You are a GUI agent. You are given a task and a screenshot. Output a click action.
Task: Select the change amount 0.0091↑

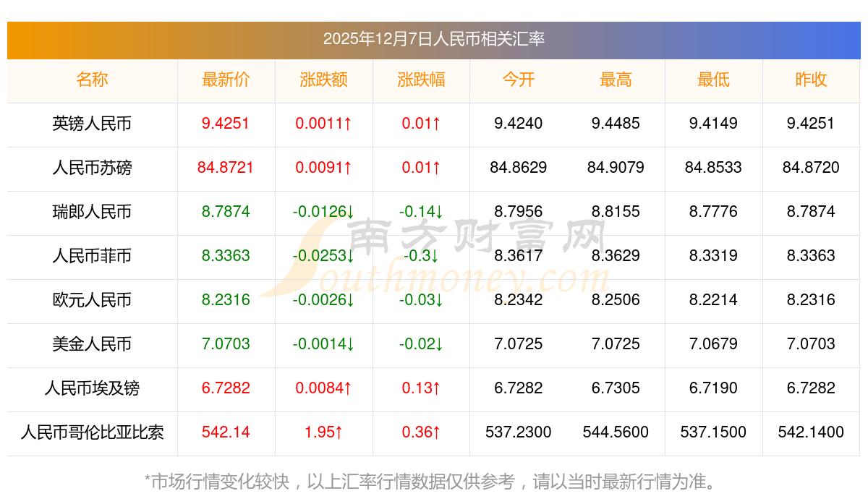pos(323,168)
